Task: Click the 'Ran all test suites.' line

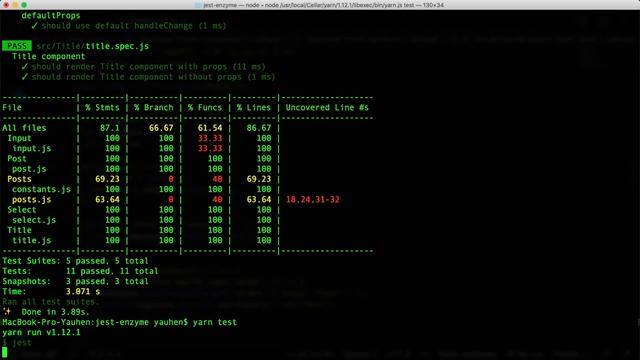Action: (x=51, y=302)
